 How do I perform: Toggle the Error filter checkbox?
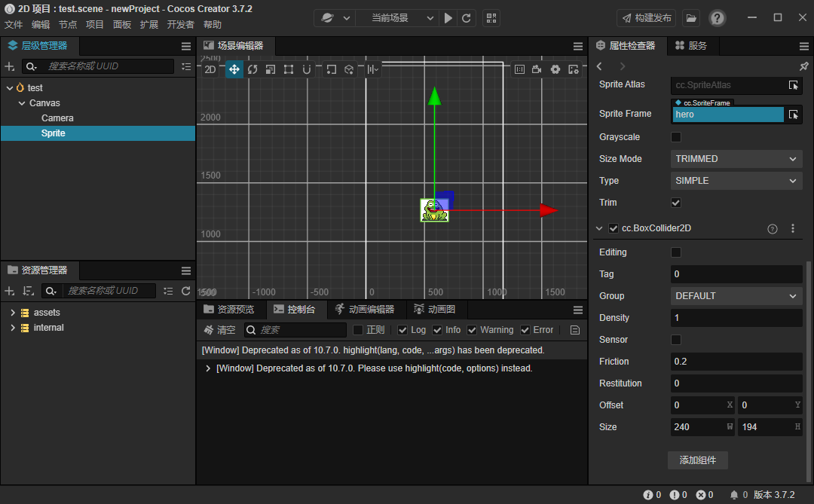[x=525, y=330]
